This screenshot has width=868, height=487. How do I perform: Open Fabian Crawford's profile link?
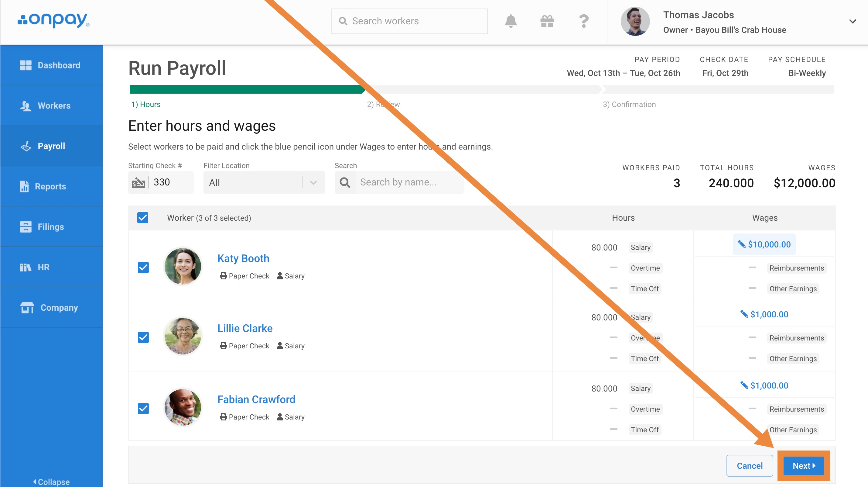pyautogui.click(x=256, y=399)
